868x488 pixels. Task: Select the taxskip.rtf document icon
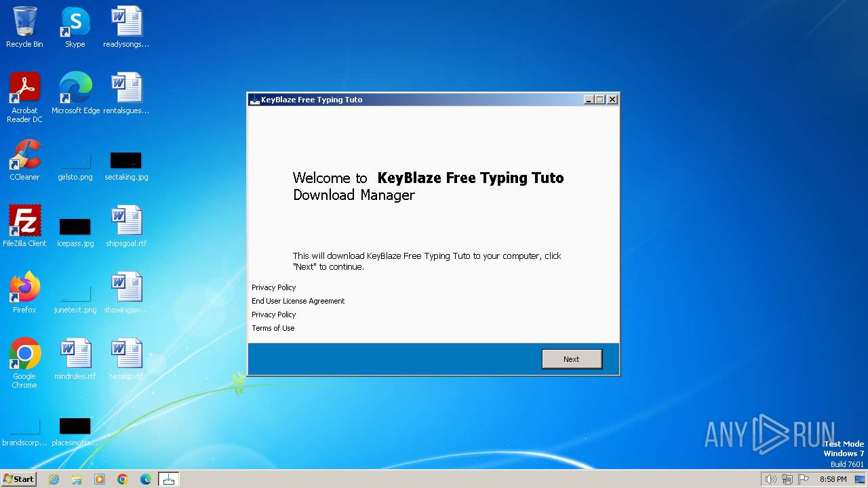click(x=126, y=359)
